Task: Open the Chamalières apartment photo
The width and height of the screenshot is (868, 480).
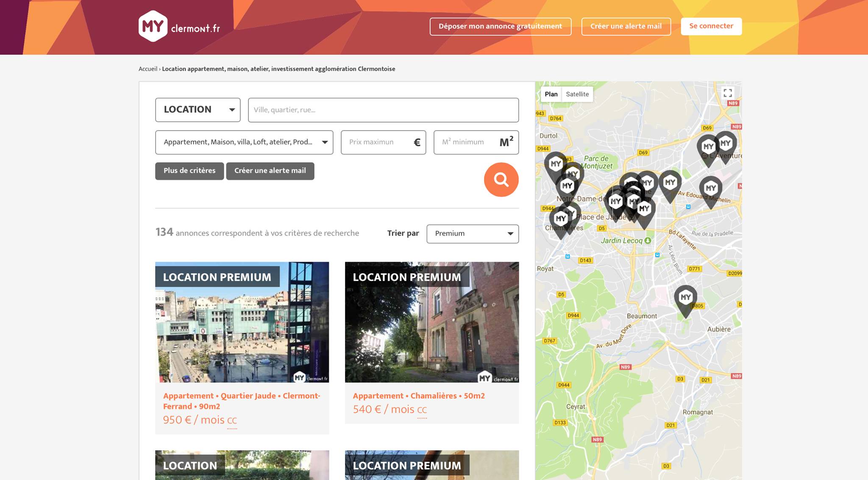Action: [x=432, y=322]
